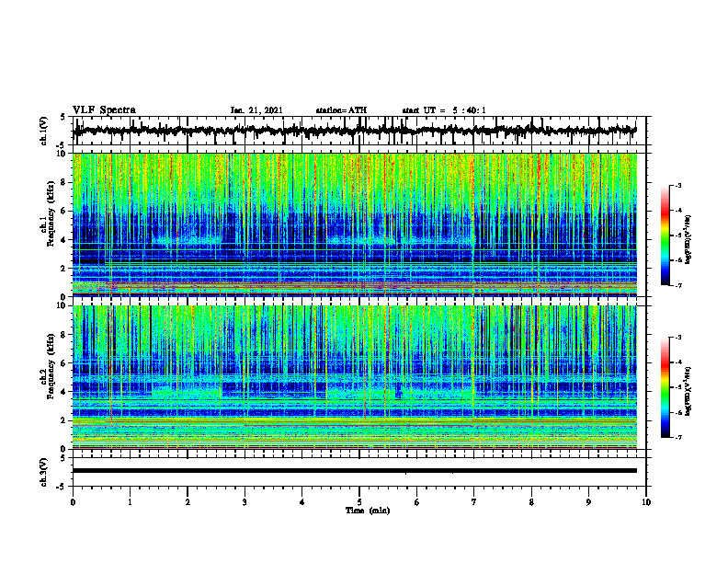The image size is (728, 563).
Task: Click time-axis tick label "5"
Action: [x=359, y=502]
